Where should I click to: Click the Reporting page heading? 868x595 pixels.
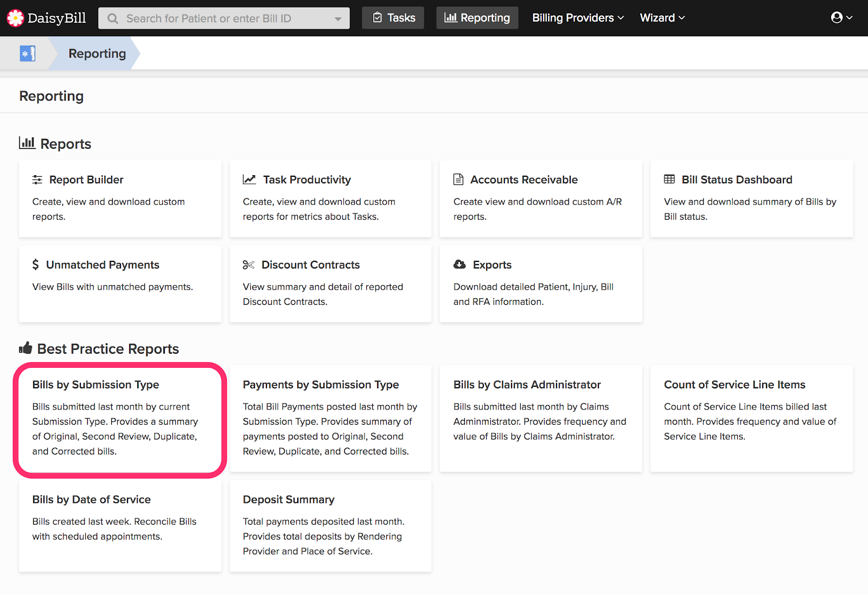point(52,96)
